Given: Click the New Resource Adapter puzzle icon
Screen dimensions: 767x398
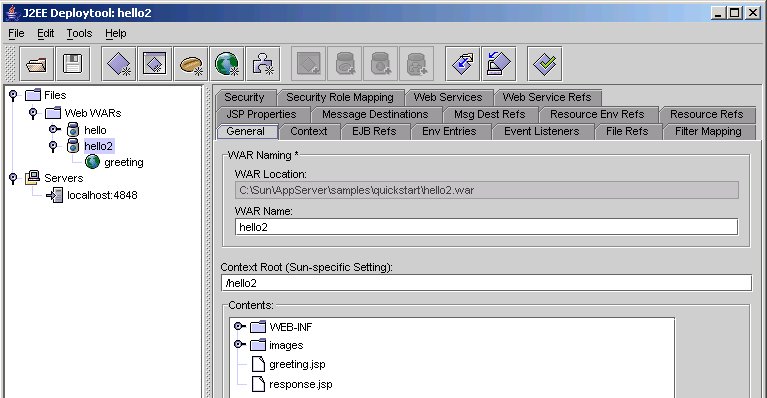Looking at the screenshot, I should pos(263,64).
